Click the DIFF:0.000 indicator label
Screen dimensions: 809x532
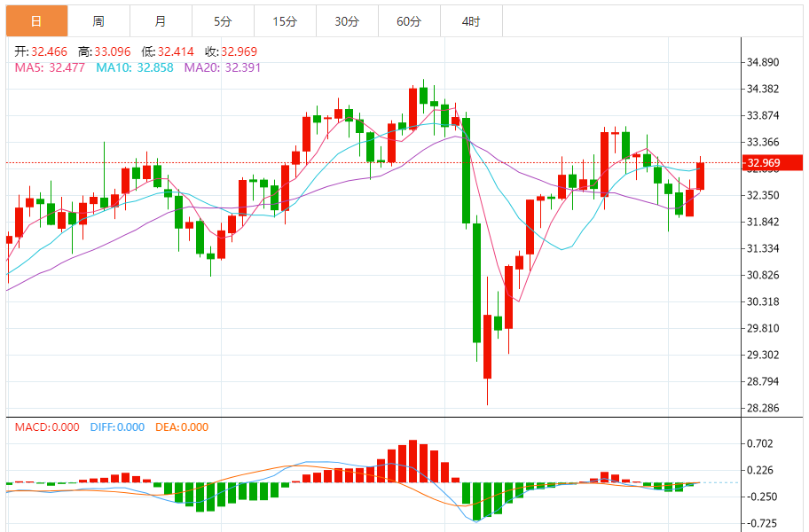117,426
